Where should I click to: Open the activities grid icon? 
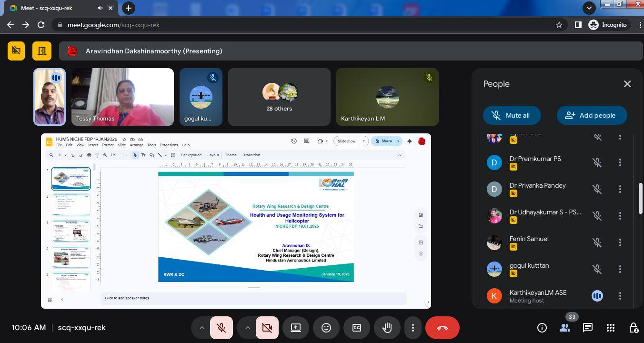(611, 328)
